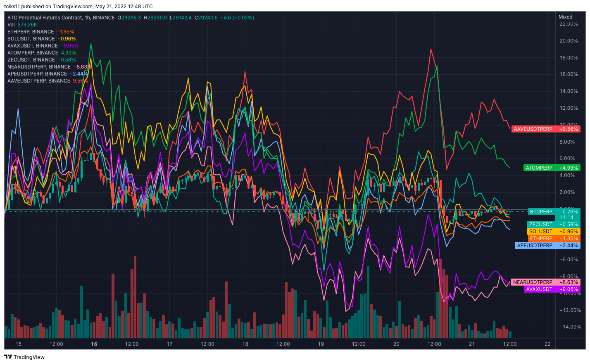Click the APEUSDTPERP price label

[535, 246]
